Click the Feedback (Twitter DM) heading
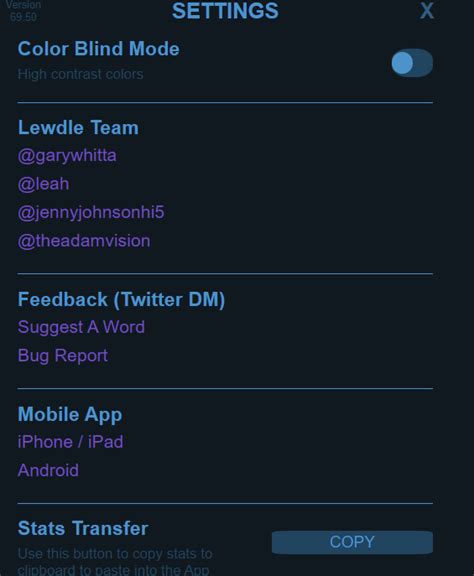Image resolution: width=474 pixels, height=576 pixels. pos(121,299)
